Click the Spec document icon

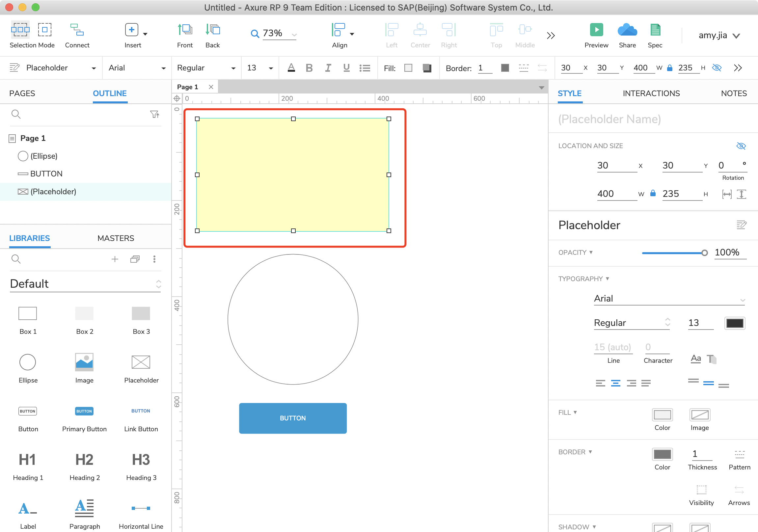coord(655,30)
